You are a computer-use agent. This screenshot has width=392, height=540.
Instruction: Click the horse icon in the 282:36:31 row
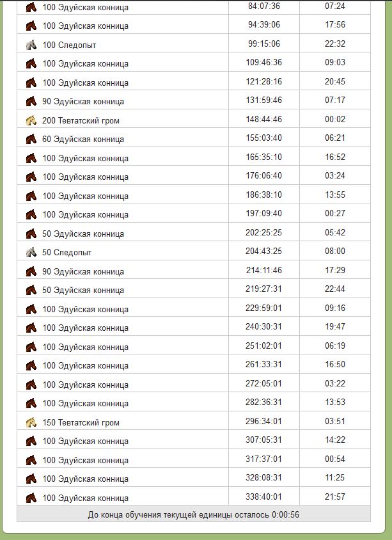coord(31,403)
